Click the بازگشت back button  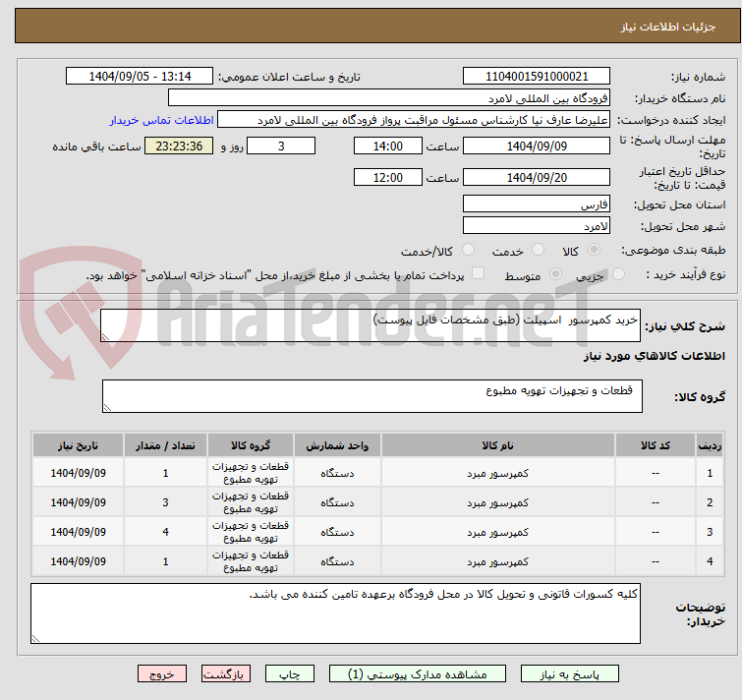point(226,674)
